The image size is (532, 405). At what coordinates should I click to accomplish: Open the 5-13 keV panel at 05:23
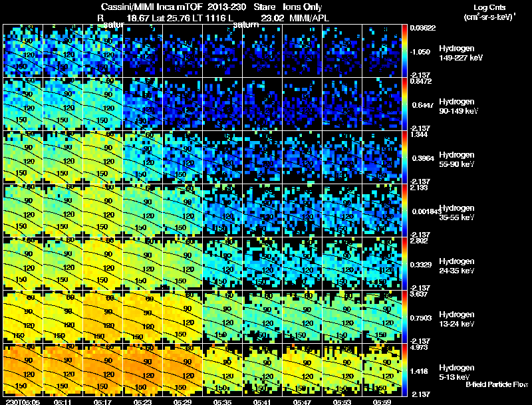pos(143,370)
